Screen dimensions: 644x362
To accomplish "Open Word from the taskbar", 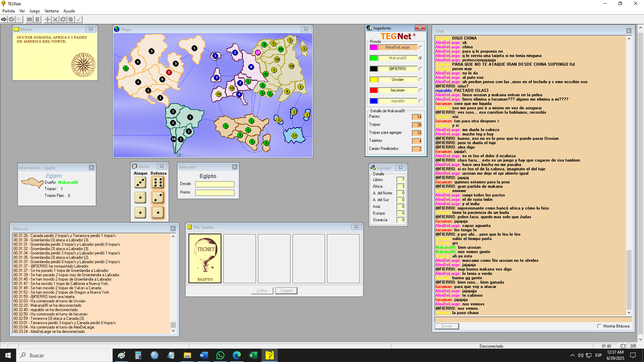I will point(204,355).
